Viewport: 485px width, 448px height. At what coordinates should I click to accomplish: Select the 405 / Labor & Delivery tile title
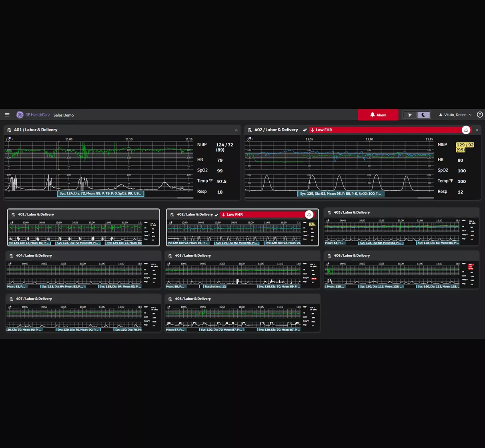pyautogui.click(x=193, y=256)
